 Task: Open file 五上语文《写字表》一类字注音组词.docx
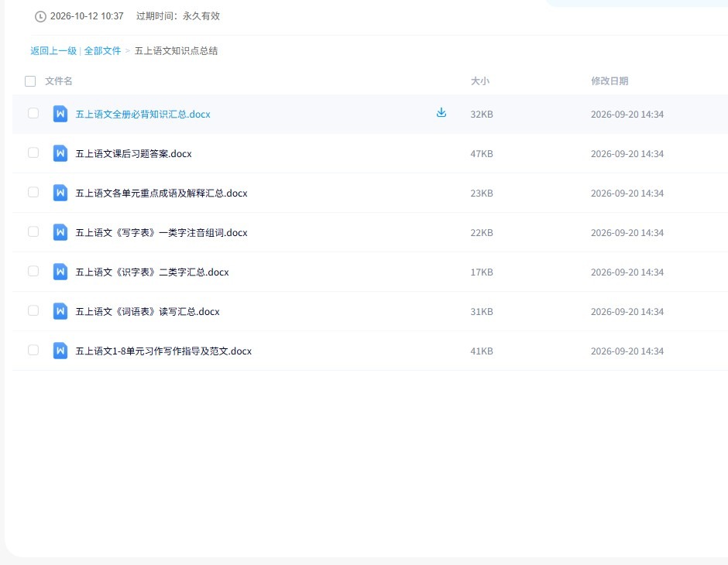pyautogui.click(x=162, y=232)
